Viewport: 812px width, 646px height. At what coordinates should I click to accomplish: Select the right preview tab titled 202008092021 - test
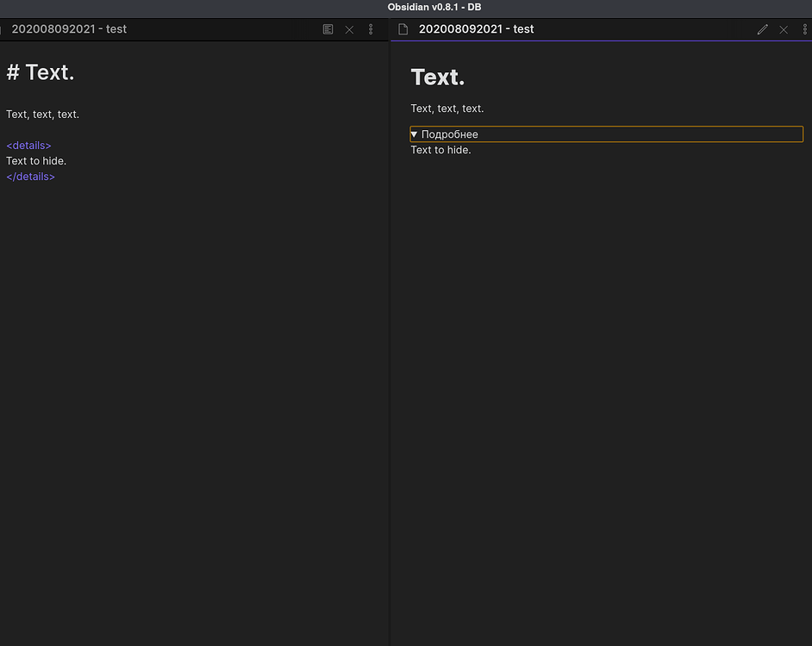tap(476, 28)
